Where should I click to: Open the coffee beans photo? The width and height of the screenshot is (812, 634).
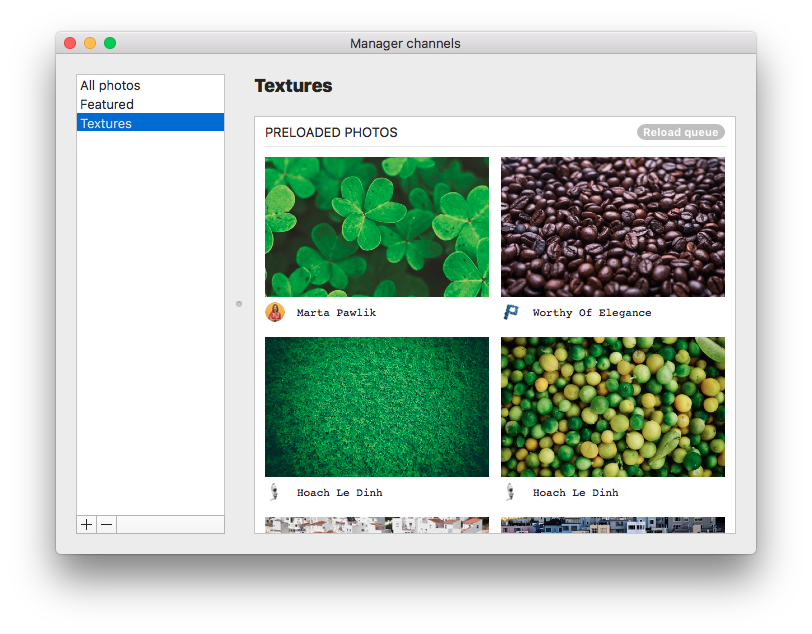pos(613,227)
